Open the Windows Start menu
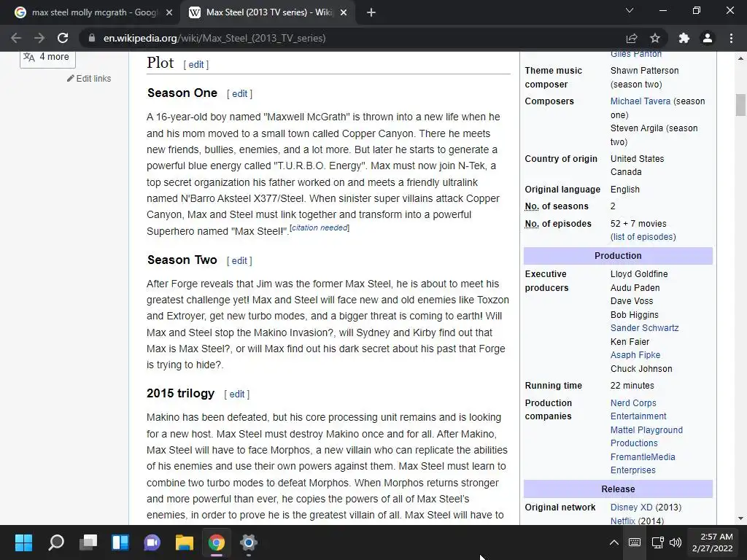The height and width of the screenshot is (560, 747). [x=23, y=542]
